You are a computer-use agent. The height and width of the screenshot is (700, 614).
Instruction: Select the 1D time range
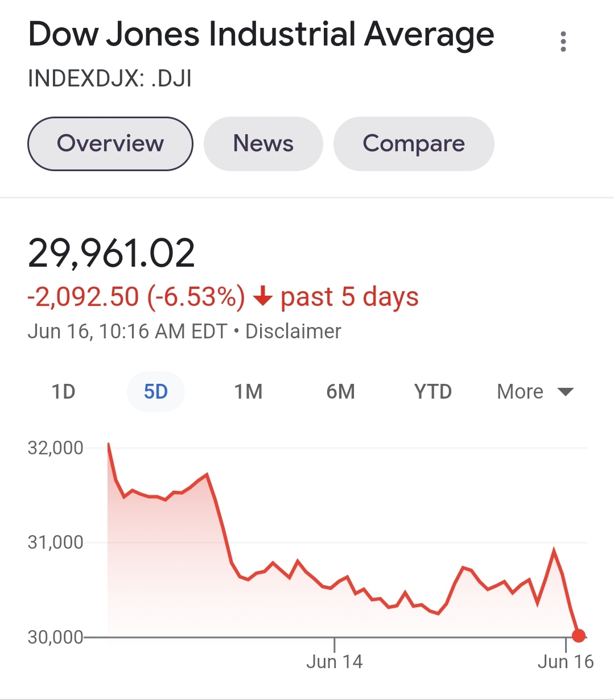[63, 392]
